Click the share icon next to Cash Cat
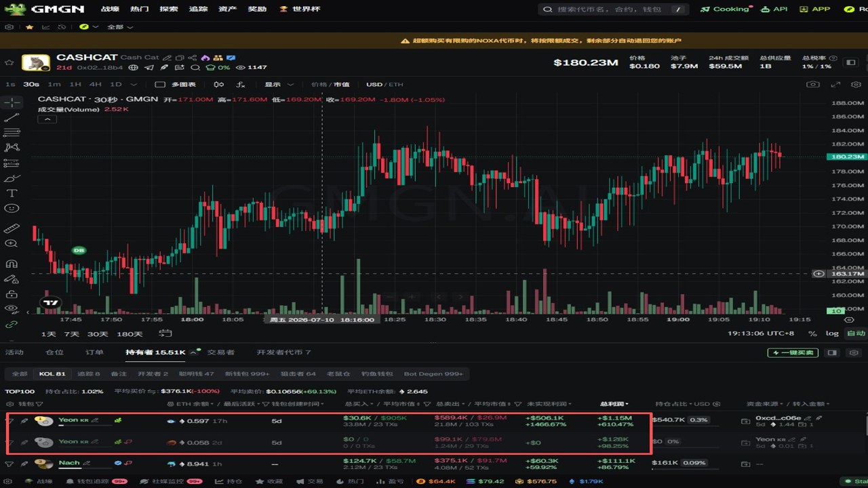The width and height of the screenshot is (868, 488). click(192, 58)
